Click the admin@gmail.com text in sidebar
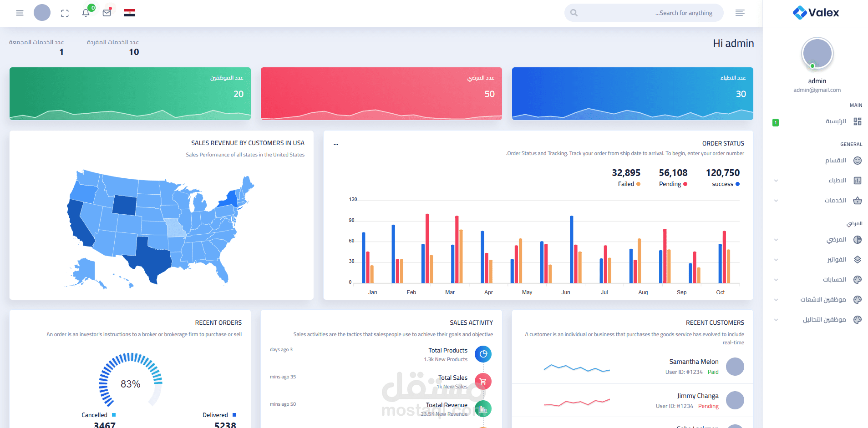The image size is (868, 428). pos(817,90)
